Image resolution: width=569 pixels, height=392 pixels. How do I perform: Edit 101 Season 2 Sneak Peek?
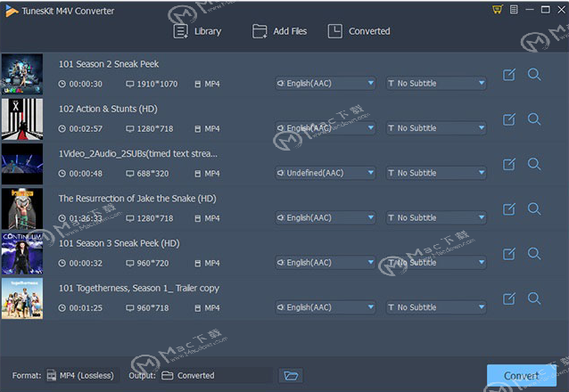coord(508,75)
